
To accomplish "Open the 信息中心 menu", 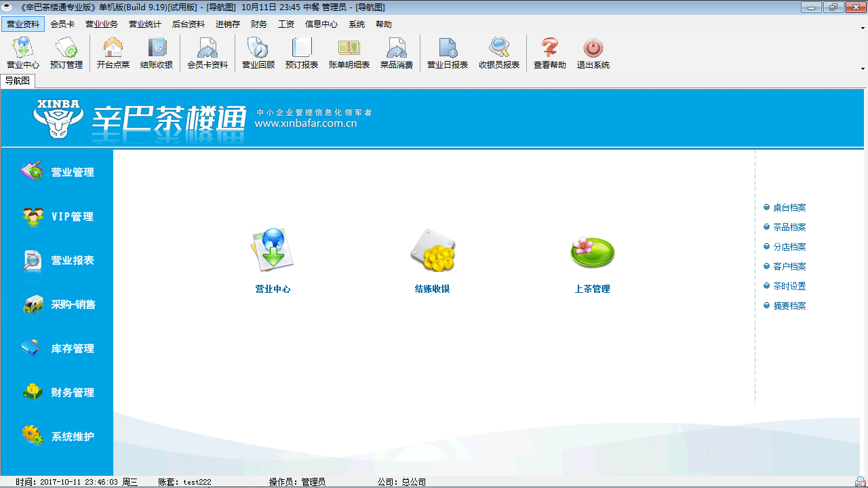I will point(321,24).
